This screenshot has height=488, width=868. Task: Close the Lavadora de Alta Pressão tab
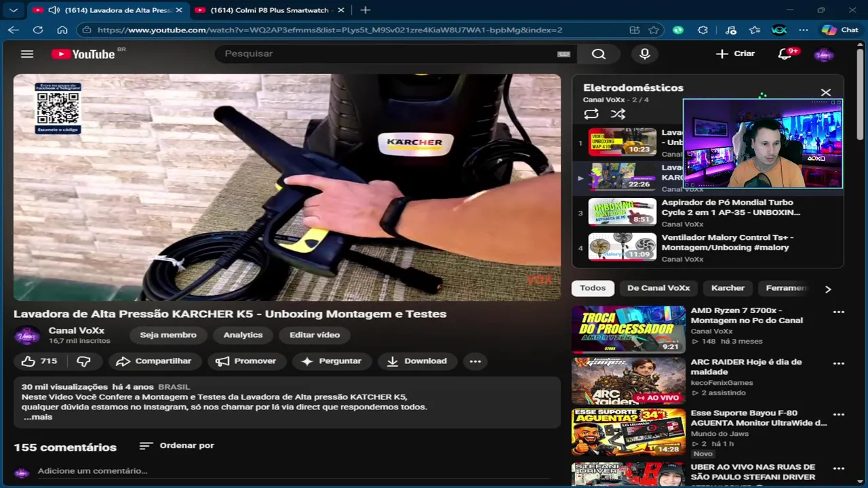179,10
